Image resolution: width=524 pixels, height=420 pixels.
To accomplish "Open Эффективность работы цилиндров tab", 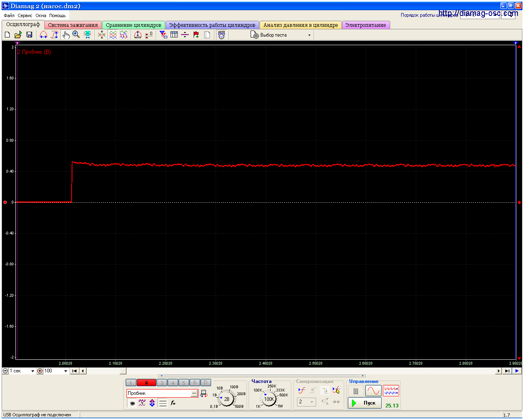I will pos(212,25).
